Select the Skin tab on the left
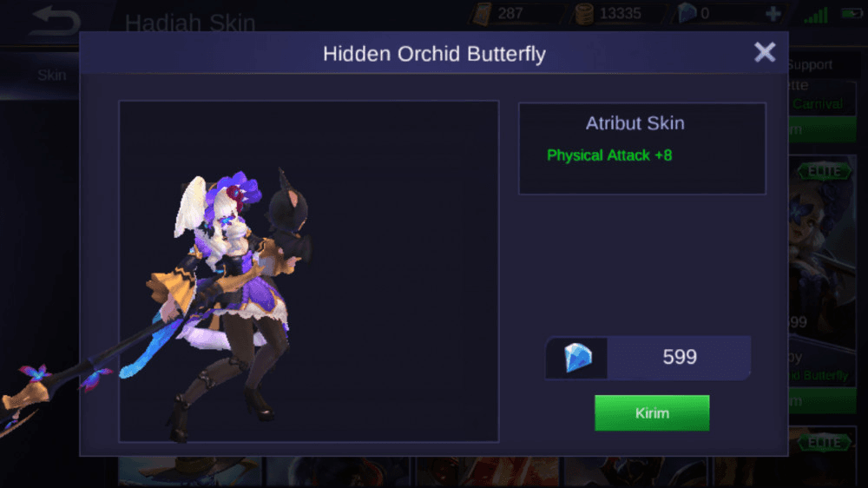868x488 pixels. point(51,75)
